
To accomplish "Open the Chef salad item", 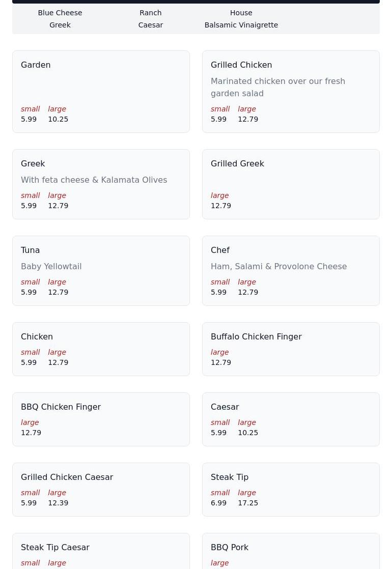I will pos(290,270).
